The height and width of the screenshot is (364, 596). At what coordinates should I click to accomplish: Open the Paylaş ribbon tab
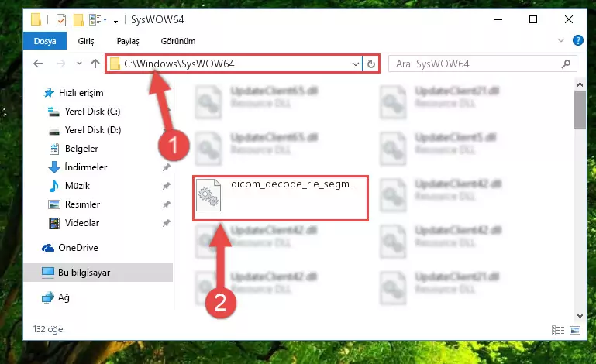(128, 41)
